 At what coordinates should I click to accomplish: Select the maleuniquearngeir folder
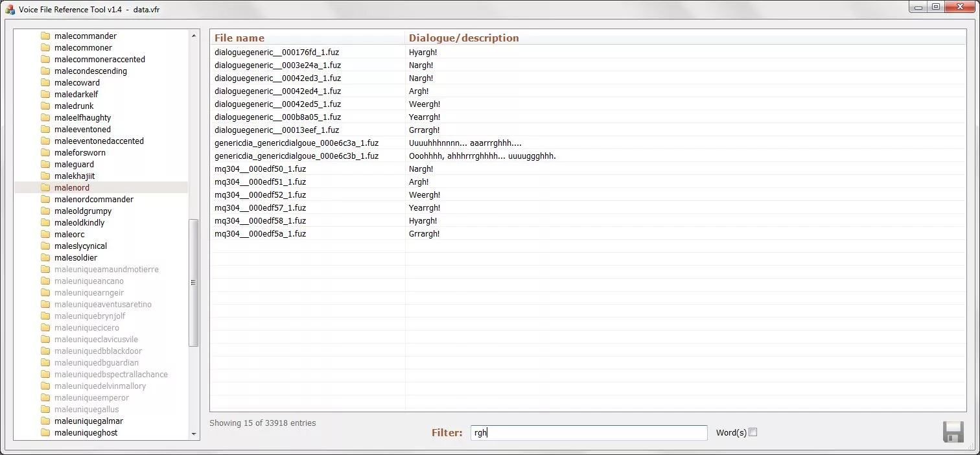click(x=89, y=293)
